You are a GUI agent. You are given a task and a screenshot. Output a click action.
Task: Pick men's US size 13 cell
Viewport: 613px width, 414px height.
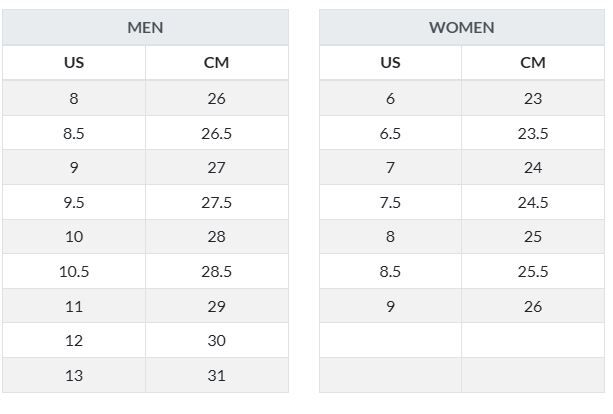click(x=74, y=376)
